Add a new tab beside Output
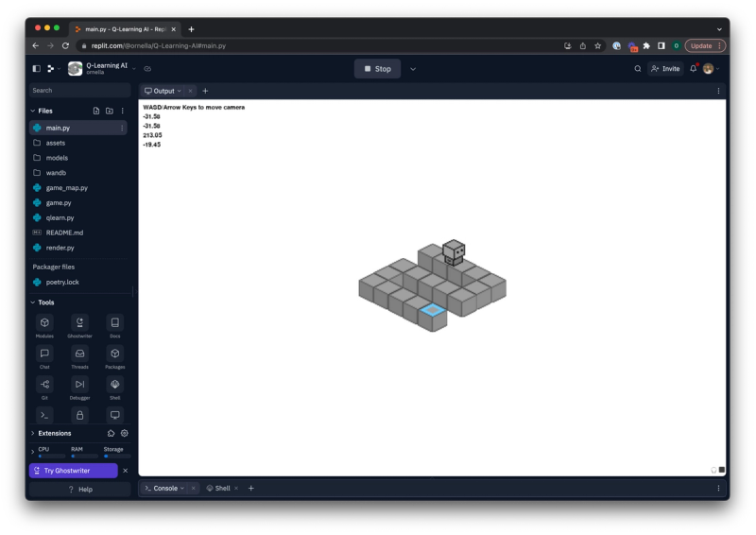 [205, 91]
